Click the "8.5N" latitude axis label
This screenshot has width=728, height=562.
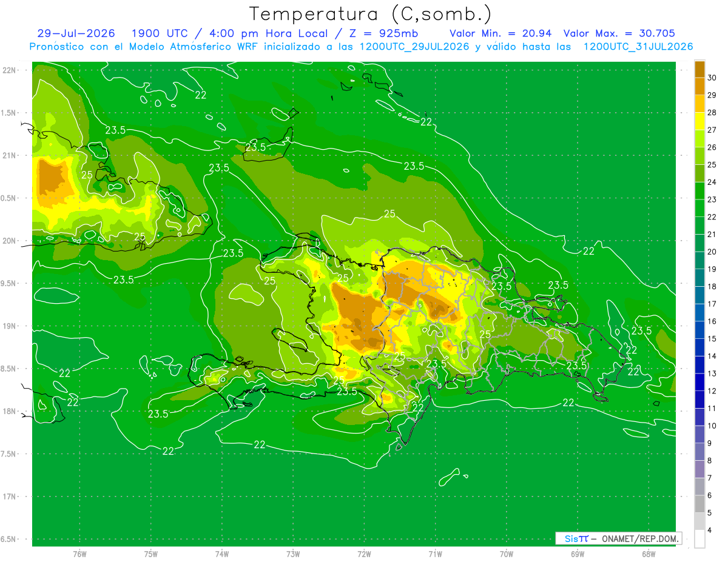[8, 369]
